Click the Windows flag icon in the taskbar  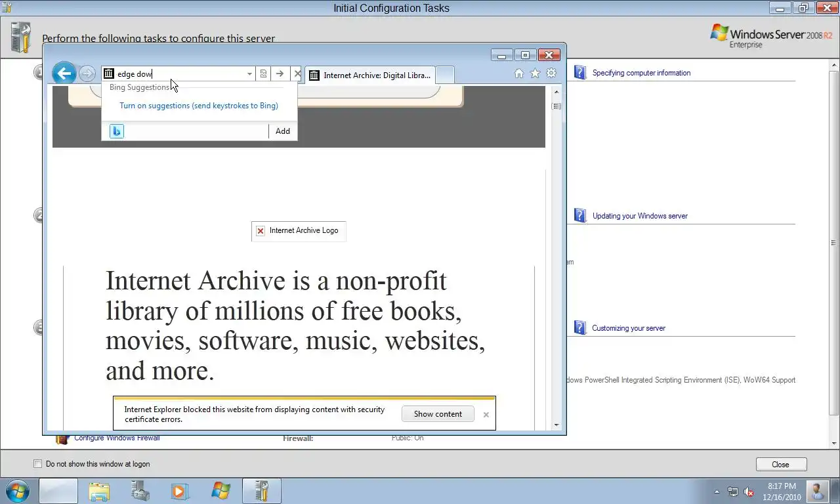pos(221,492)
